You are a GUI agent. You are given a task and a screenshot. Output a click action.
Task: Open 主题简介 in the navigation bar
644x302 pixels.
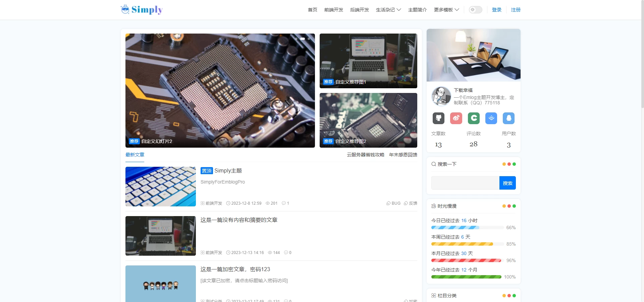pos(418,10)
